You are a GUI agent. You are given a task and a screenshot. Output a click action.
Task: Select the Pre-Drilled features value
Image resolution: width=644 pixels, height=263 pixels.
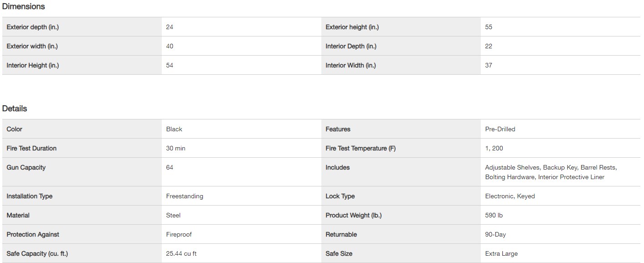[x=500, y=129]
